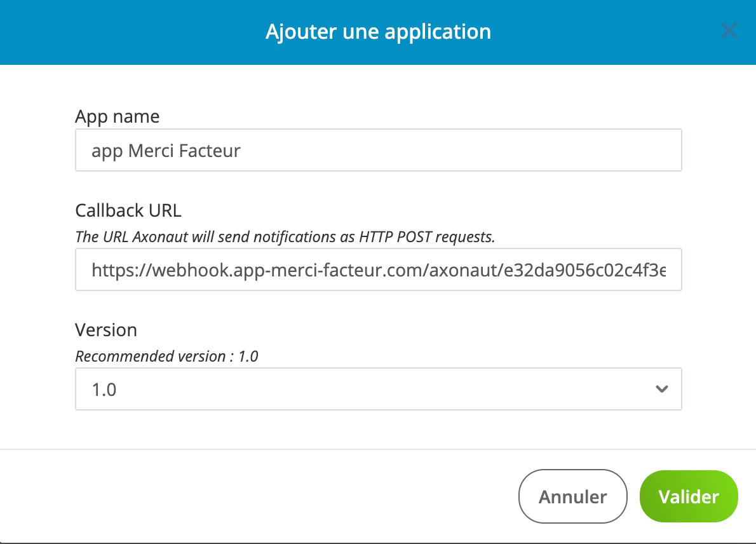Click the rounded Annuler button outline
This screenshot has width=756, height=544.
tap(572, 496)
